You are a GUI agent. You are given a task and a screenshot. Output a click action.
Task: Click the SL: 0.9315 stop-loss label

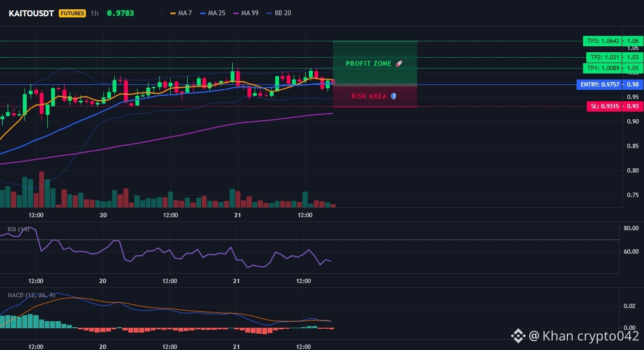(604, 106)
